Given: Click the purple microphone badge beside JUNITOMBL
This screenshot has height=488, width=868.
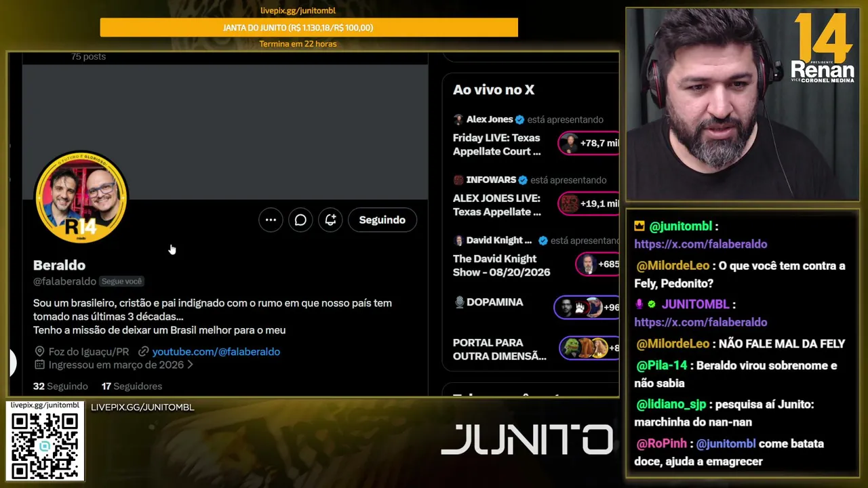Looking at the screenshot, I should pos(639,304).
